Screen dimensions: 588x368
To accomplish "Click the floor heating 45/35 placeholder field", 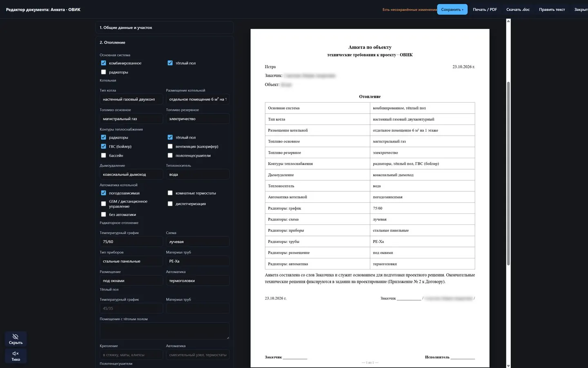I will [131, 308].
